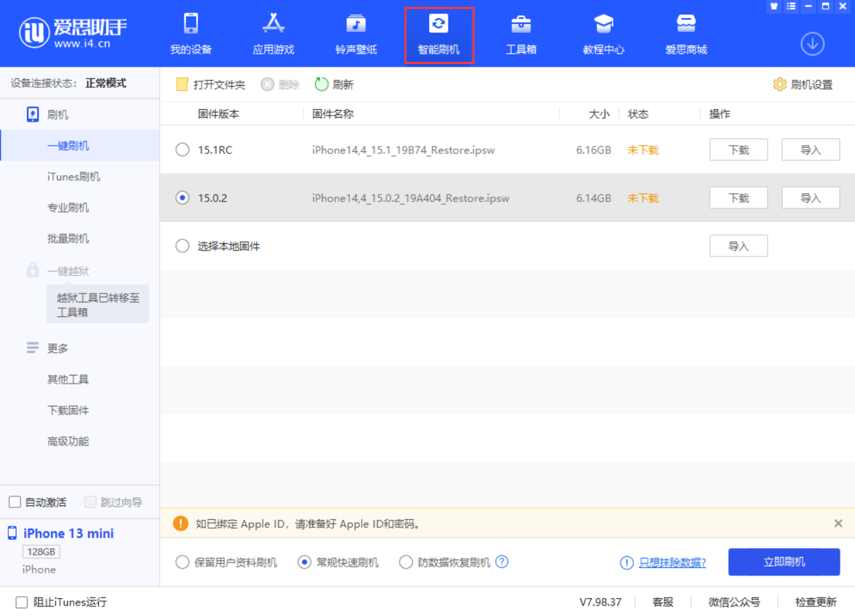The image size is (855, 616).
Task: Close the Apple ID warning bar
Action: (x=838, y=523)
